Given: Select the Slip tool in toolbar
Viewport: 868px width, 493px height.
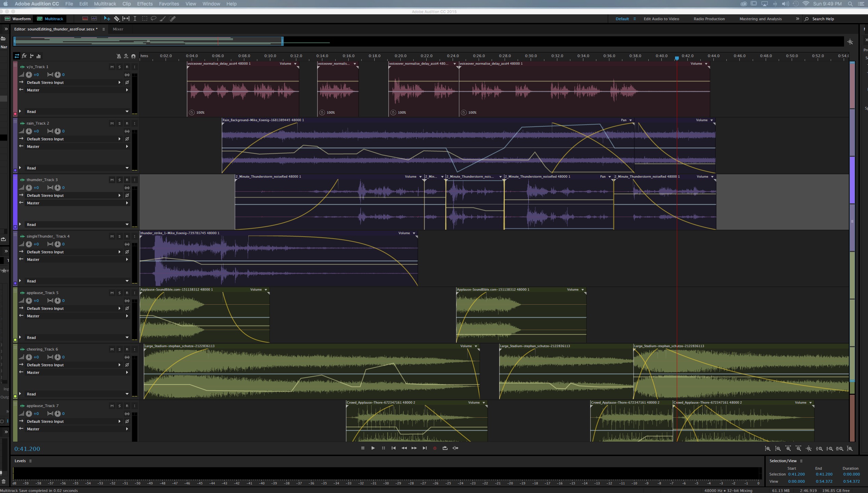Looking at the screenshot, I should (x=126, y=19).
